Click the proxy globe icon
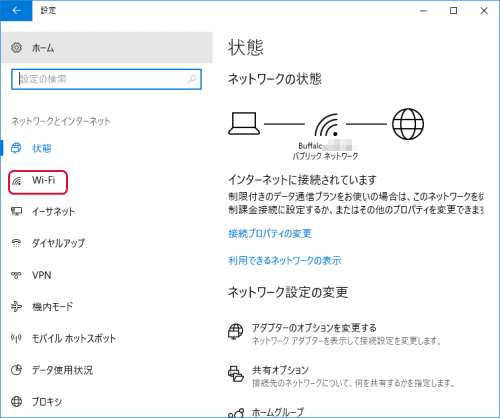Image resolution: width=500 pixels, height=418 pixels. (x=16, y=401)
